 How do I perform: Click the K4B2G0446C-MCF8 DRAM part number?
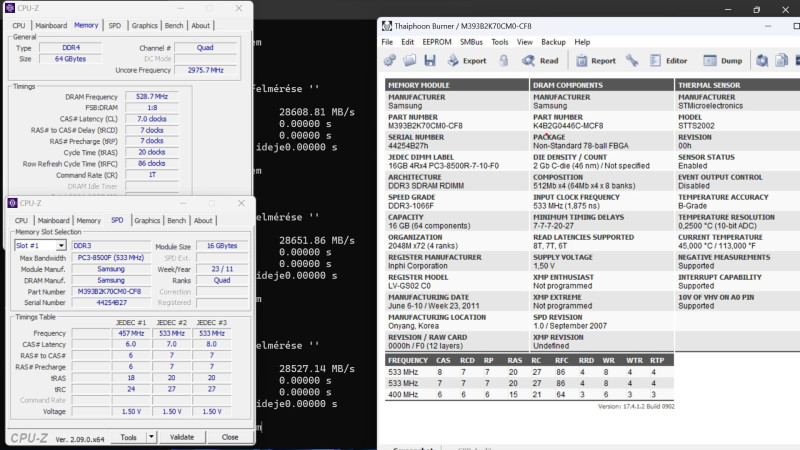coord(568,126)
